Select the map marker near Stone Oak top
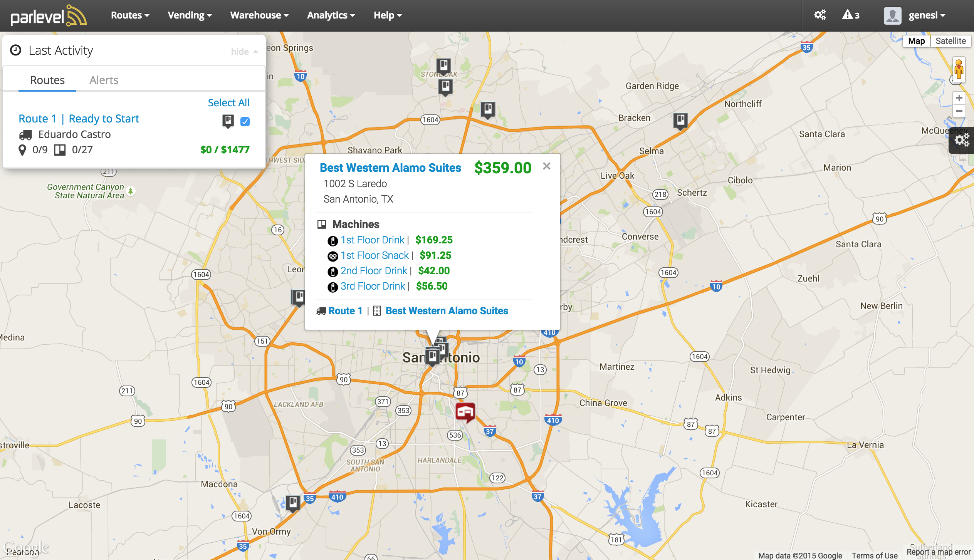Viewport: 974px width, 560px height. 443,66
